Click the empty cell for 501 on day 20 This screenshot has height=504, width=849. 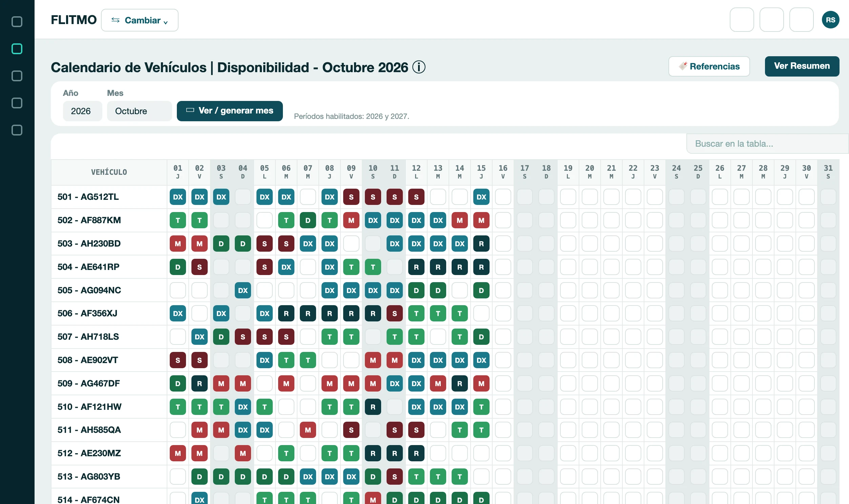tap(589, 197)
